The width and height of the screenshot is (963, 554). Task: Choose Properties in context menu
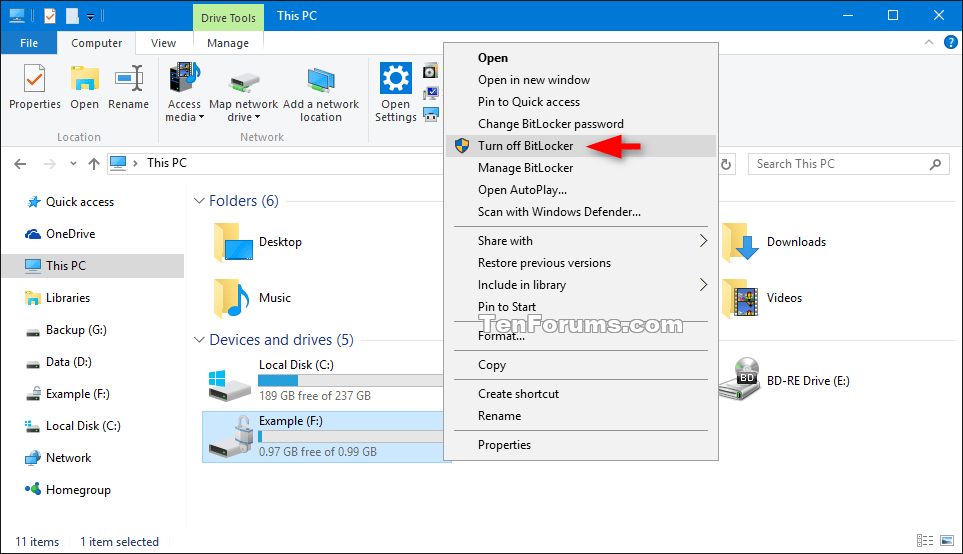(581, 445)
